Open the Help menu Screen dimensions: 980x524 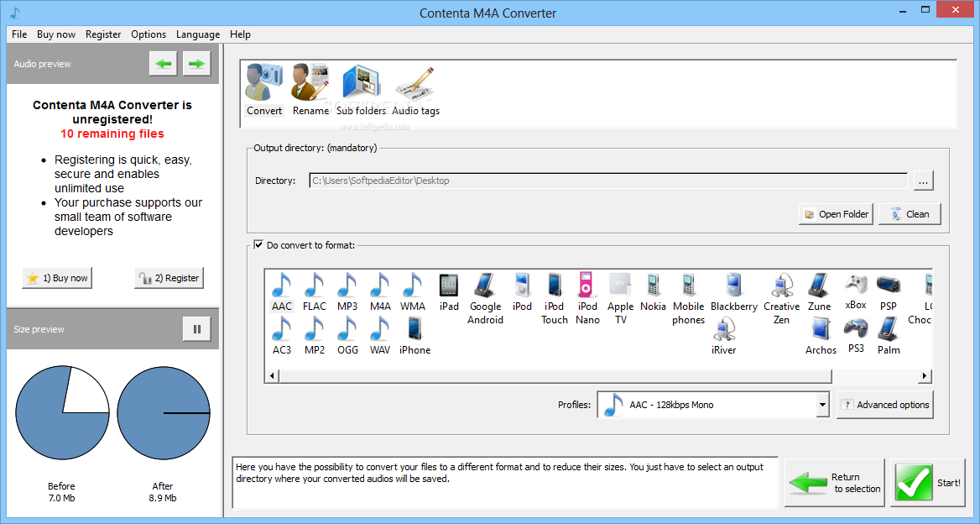(x=240, y=34)
